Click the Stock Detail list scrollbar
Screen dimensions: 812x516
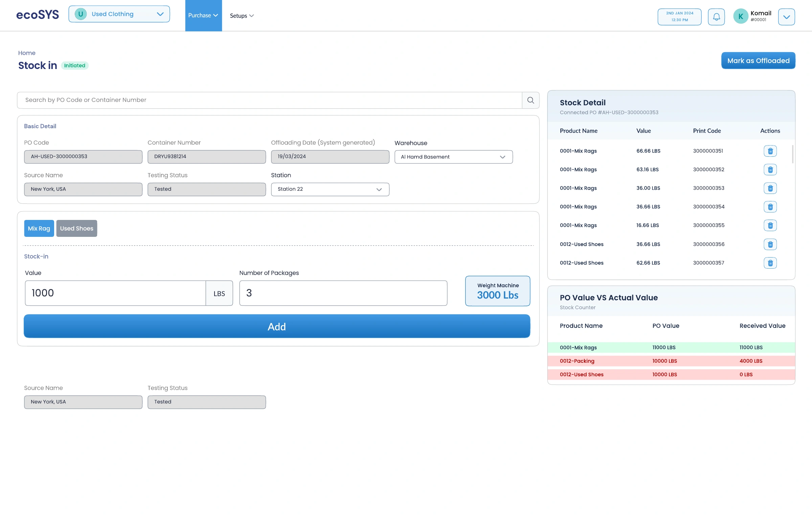click(792, 154)
